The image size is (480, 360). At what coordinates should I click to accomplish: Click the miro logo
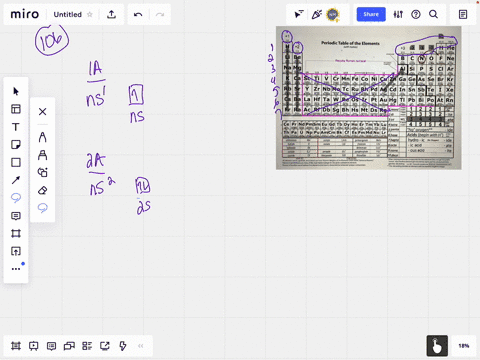(25, 14)
